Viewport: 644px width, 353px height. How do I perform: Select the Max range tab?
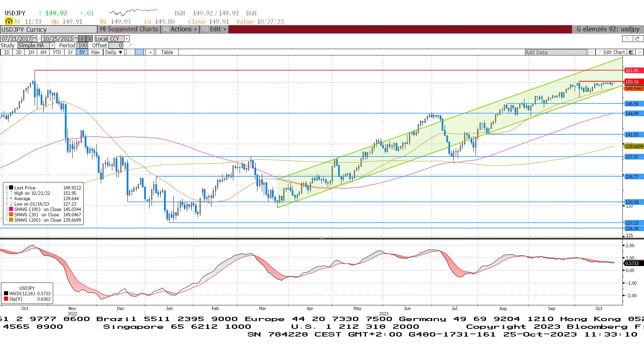(95, 52)
